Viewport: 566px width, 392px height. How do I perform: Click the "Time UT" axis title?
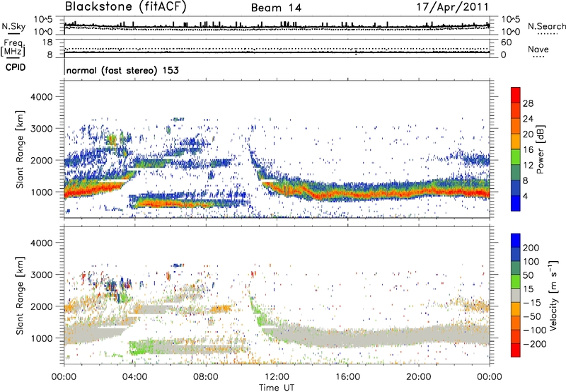[277, 388]
